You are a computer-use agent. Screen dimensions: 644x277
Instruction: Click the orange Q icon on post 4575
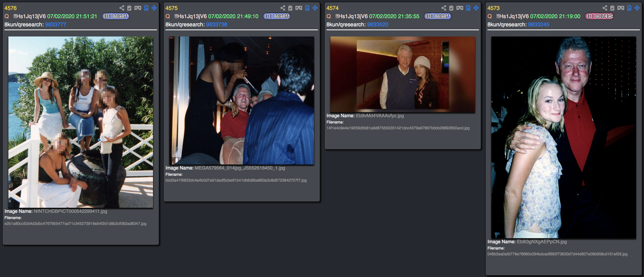click(x=168, y=16)
